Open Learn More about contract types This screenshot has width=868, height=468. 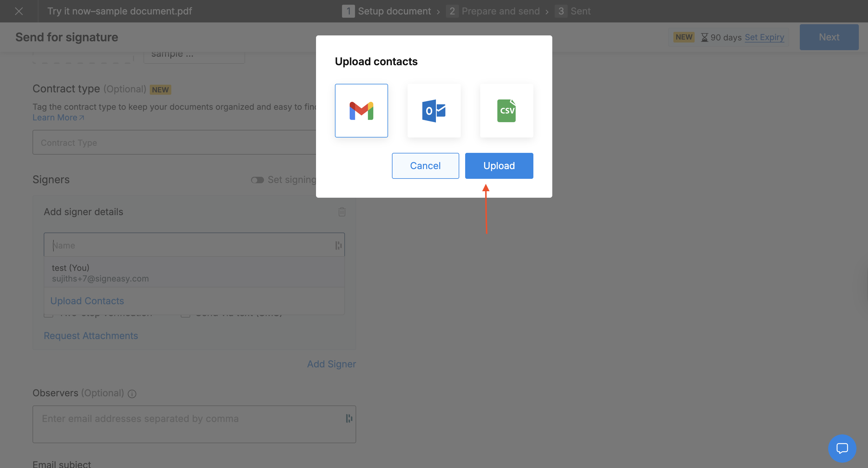point(58,117)
